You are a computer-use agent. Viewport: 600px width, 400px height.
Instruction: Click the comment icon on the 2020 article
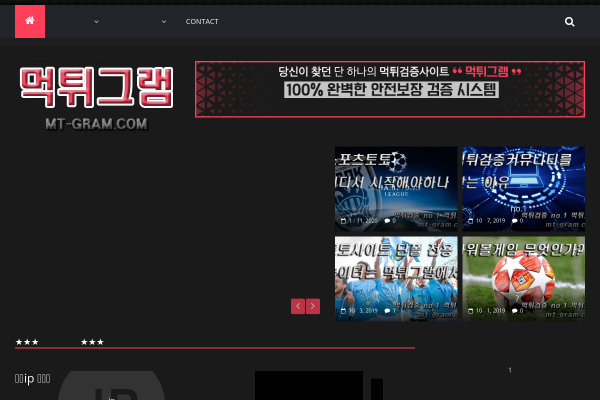point(387,221)
